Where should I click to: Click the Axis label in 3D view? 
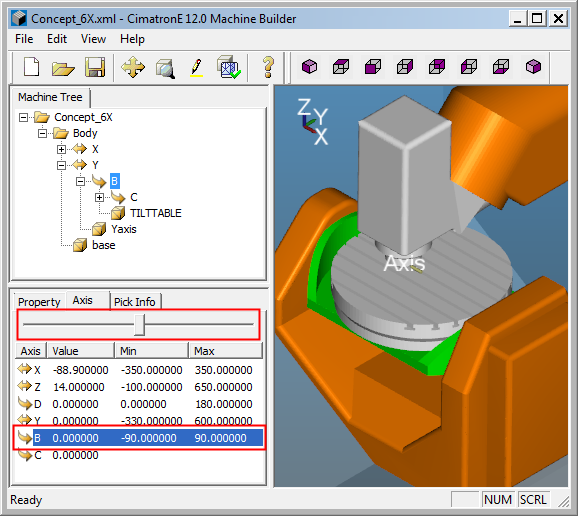coord(404,263)
